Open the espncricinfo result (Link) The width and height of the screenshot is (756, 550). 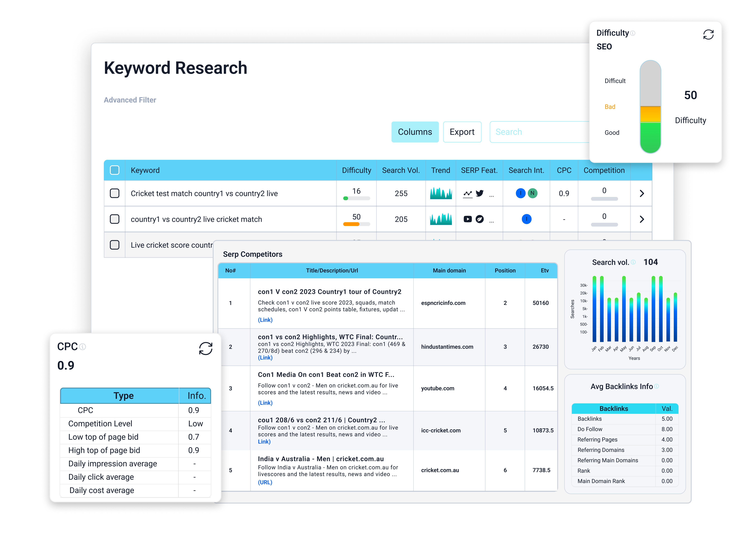265,320
